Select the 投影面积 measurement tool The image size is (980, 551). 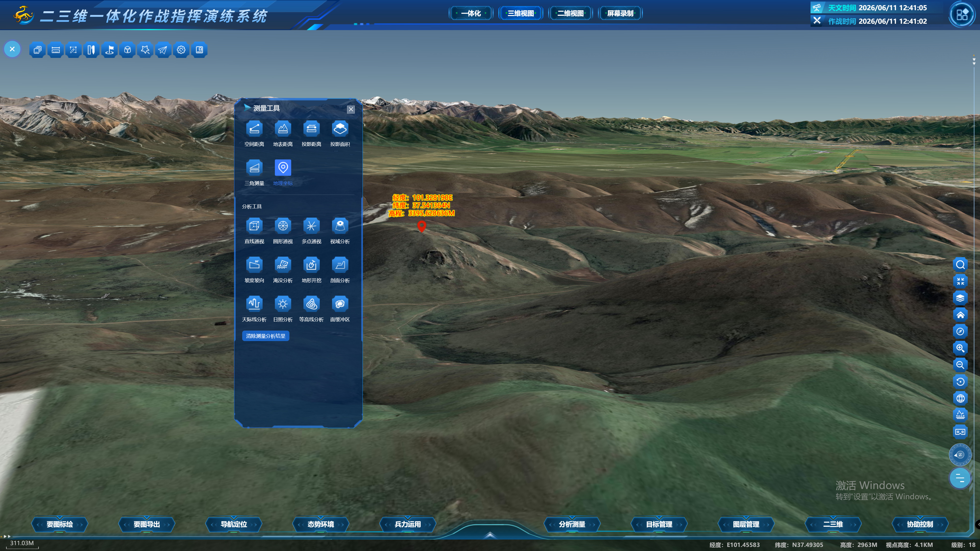[x=340, y=129]
